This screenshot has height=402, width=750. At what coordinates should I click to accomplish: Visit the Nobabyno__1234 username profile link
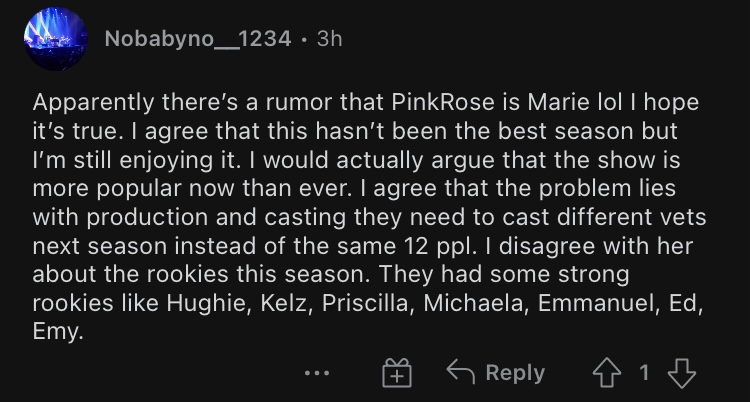point(198,39)
